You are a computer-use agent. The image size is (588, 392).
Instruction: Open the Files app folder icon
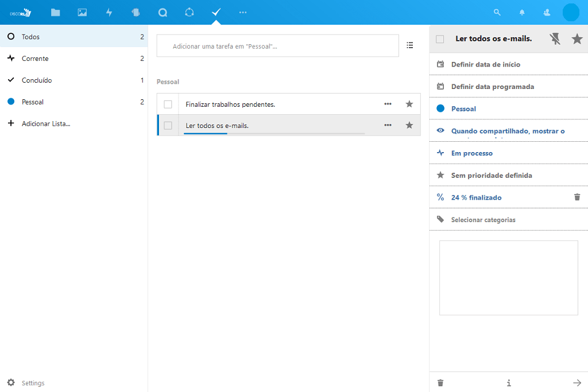point(55,12)
